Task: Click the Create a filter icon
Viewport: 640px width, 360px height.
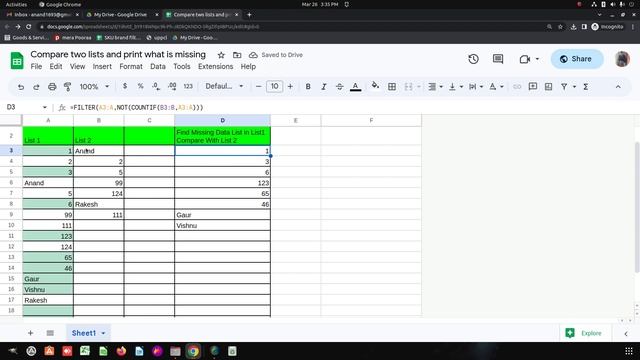Action: click(564, 87)
